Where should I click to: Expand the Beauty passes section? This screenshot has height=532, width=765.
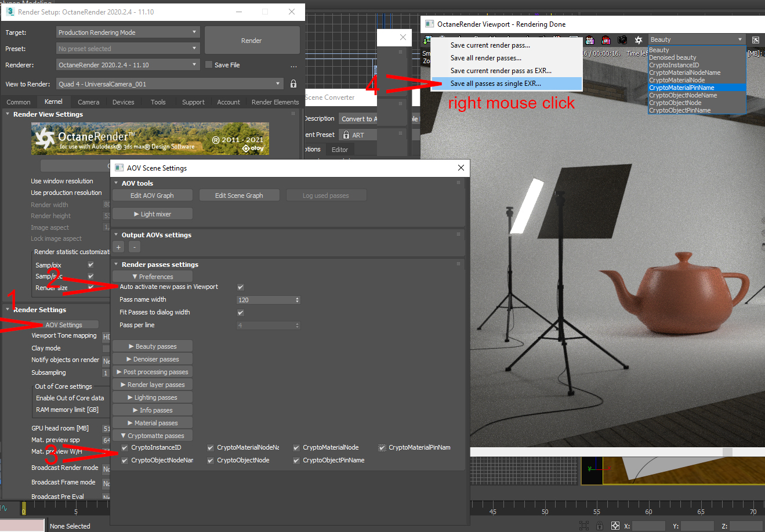pos(153,346)
